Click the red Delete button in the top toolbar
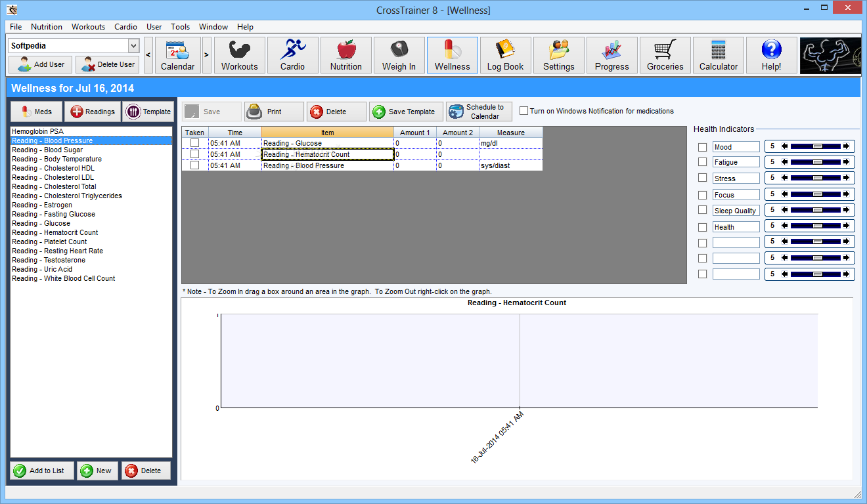 coord(336,112)
